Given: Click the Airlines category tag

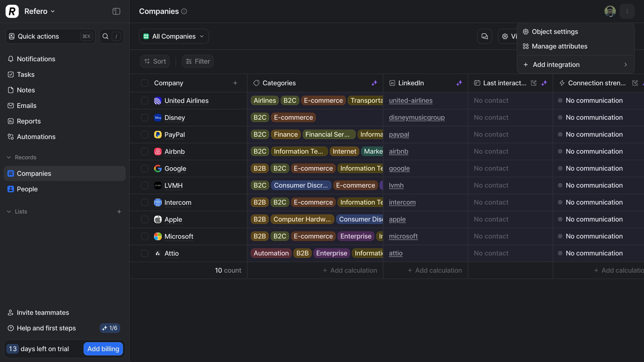Looking at the screenshot, I should tap(264, 101).
